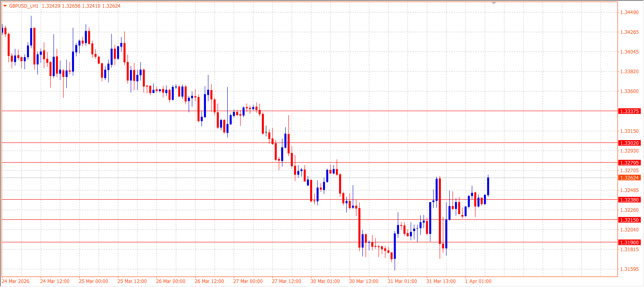This screenshot has width=644, height=287.
Task: Click the 30 Mar 01:00 time label
Action: 325,281
